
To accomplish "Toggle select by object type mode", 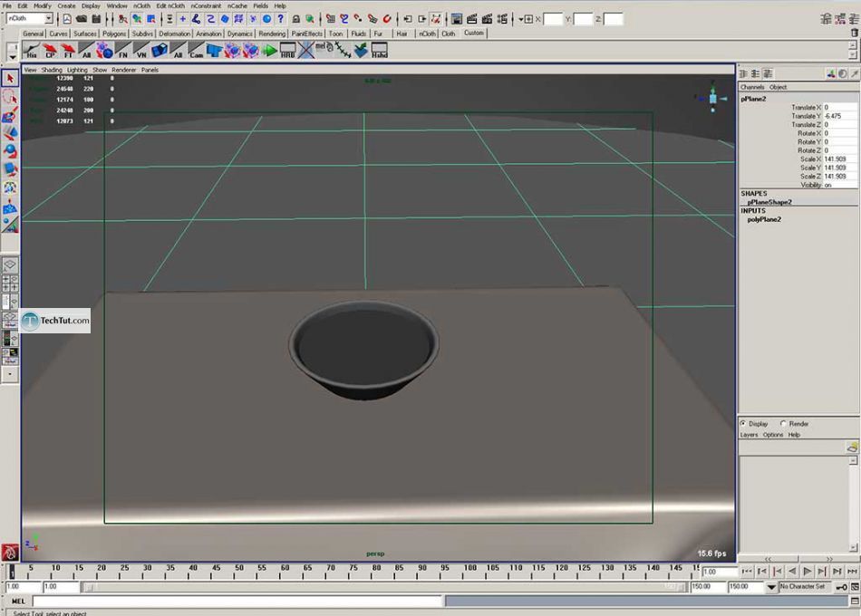I will (x=137, y=19).
